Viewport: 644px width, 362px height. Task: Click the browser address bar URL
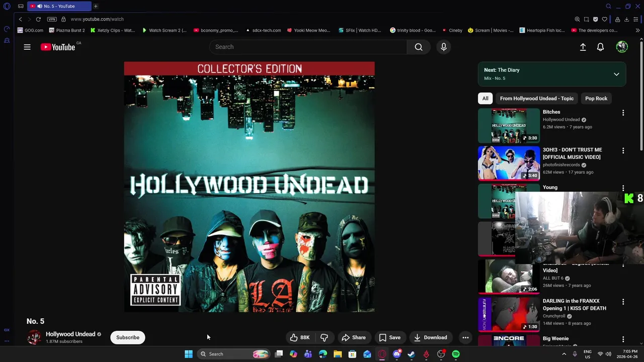coord(97,19)
